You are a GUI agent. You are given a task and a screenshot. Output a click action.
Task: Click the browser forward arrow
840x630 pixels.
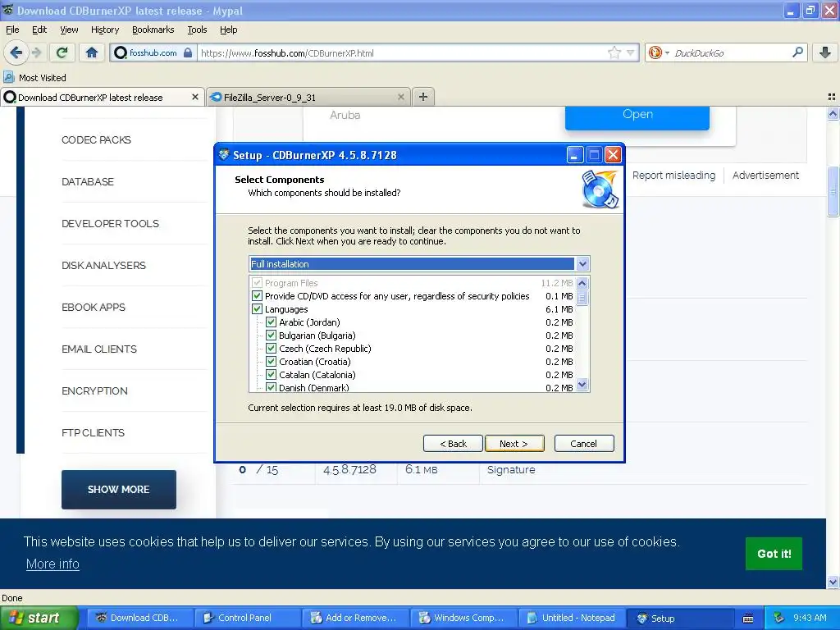tap(36, 52)
